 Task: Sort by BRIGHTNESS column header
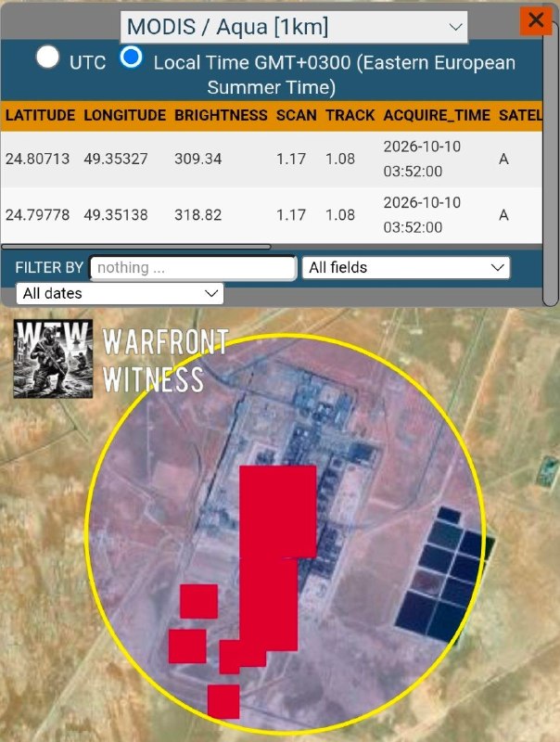[221, 115]
